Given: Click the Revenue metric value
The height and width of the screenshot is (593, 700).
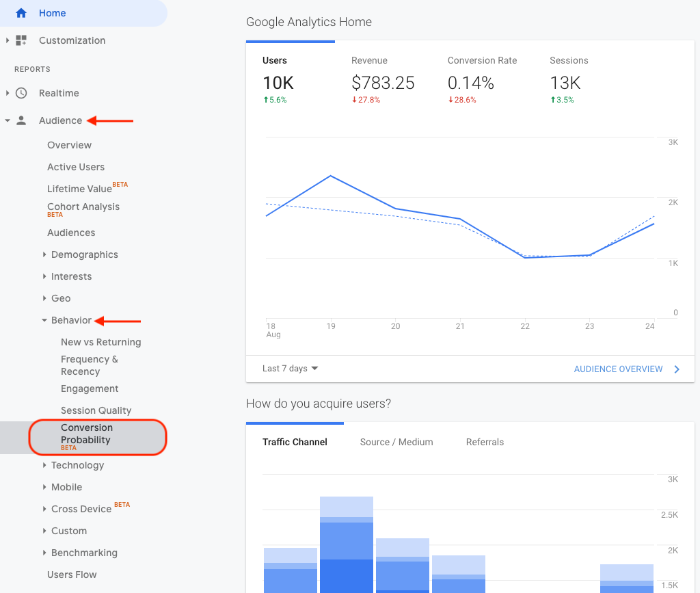Looking at the screenshot, I should pyautogui.click(x=382, y=83).
